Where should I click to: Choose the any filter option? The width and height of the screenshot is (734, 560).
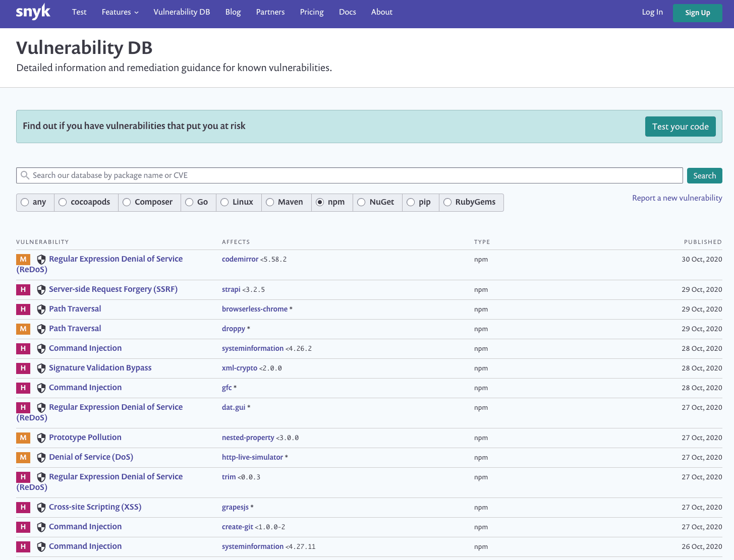25,202
